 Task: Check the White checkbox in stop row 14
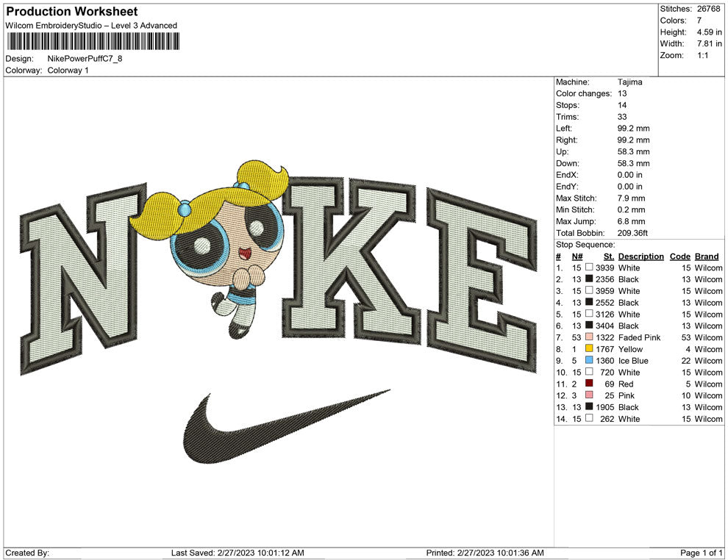[x=589, y=419]
